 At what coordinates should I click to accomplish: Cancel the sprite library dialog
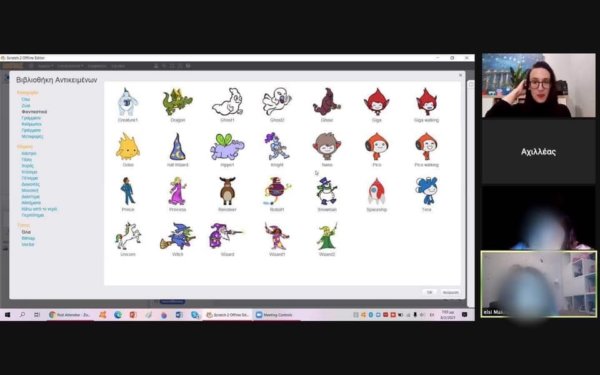click(x=450, y=292)
